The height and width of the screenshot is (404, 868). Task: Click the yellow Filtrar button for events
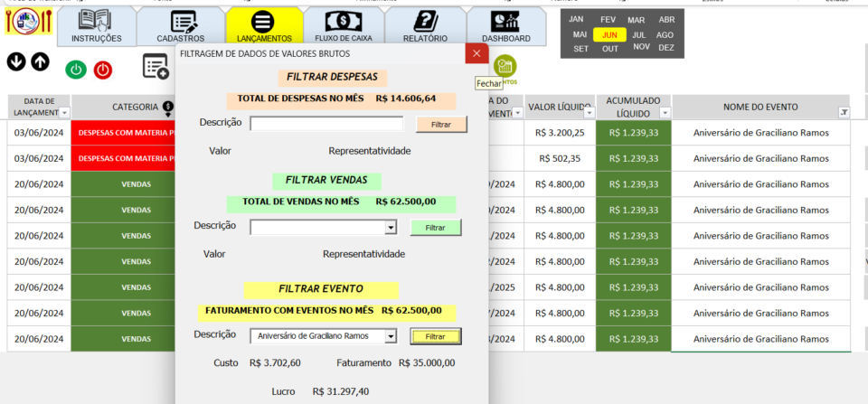coord(435,336)
